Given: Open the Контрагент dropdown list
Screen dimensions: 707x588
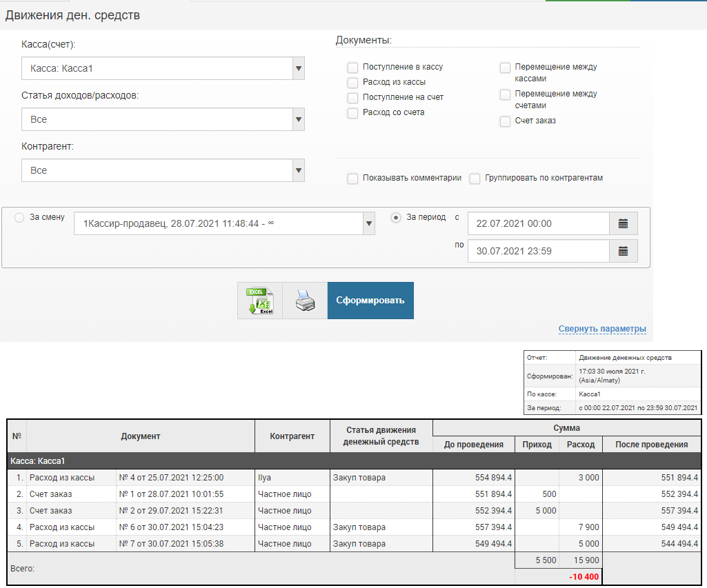Looking at the screenshot, I should coord(298,171).
